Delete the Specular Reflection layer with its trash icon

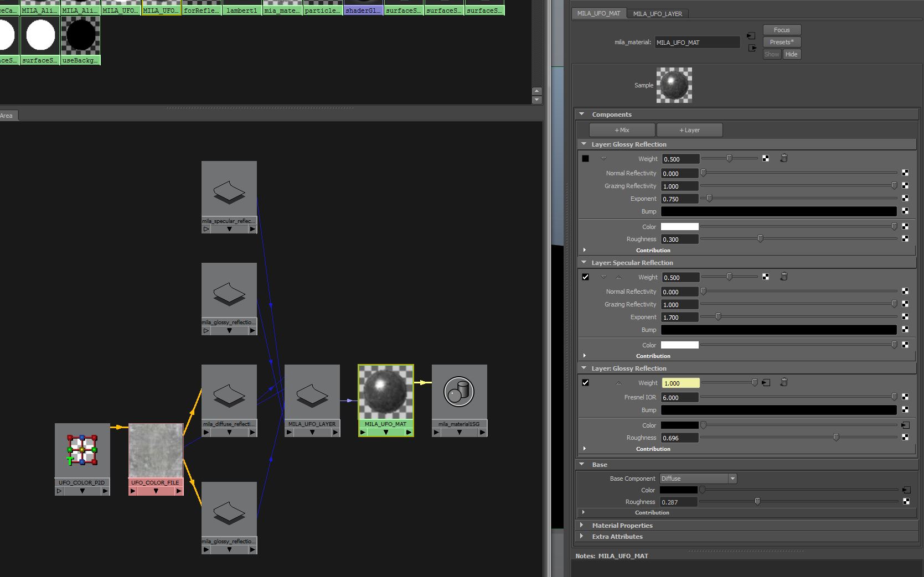784,277
